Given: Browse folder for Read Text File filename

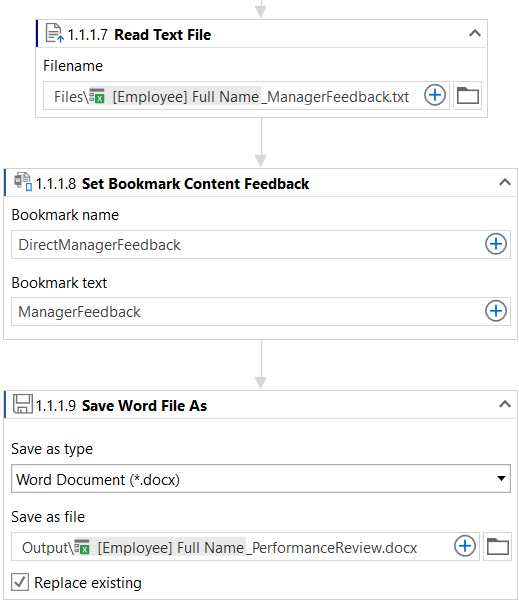Looking at the screenshot, I should pos(468,95).
